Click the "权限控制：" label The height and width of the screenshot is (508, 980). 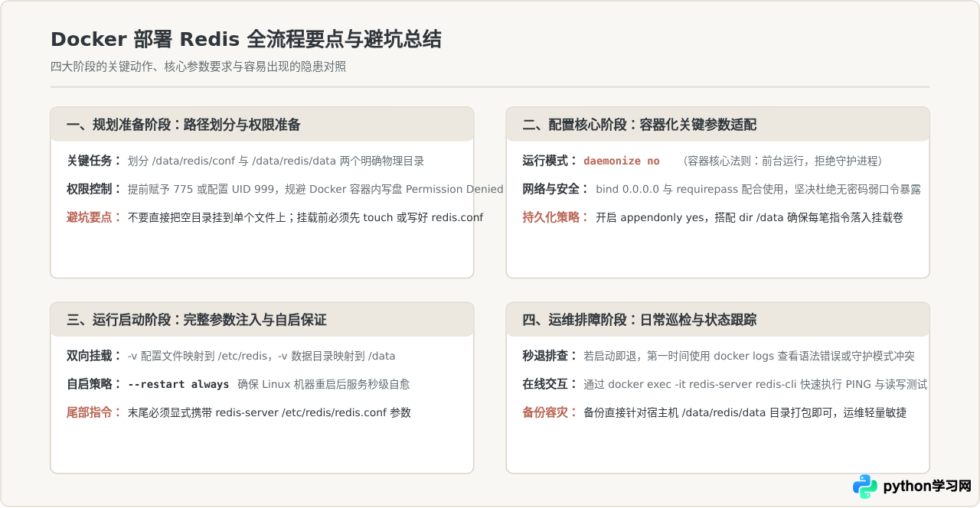pyautogui.click(x=94, y=189)
